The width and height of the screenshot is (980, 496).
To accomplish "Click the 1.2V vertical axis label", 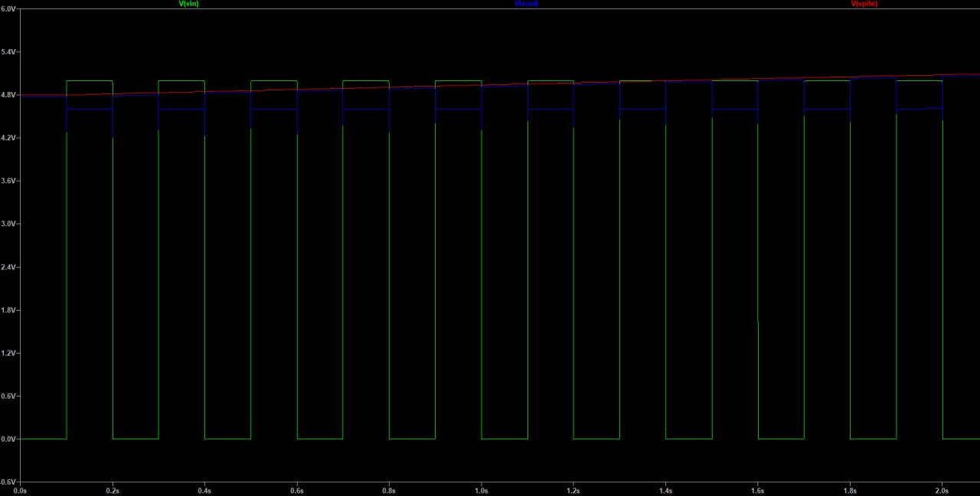I will pyautogui.click(x=9, y=353).
